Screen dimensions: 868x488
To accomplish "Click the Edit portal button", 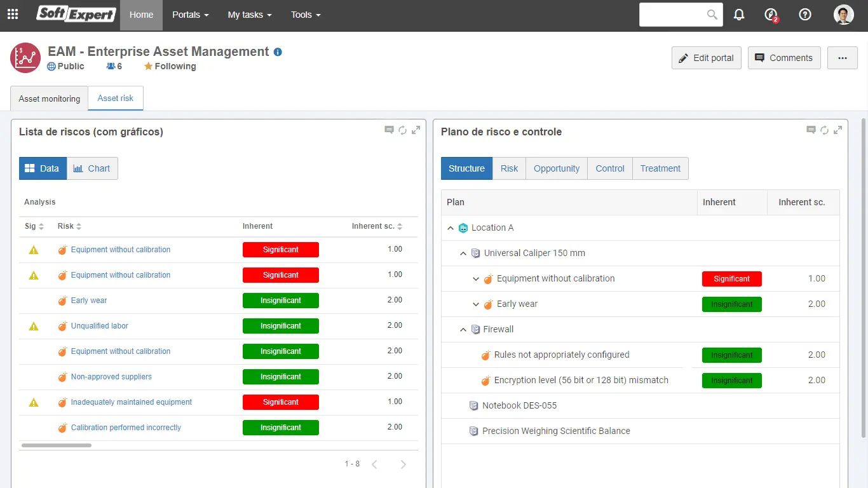I will (x=706, y=58).
